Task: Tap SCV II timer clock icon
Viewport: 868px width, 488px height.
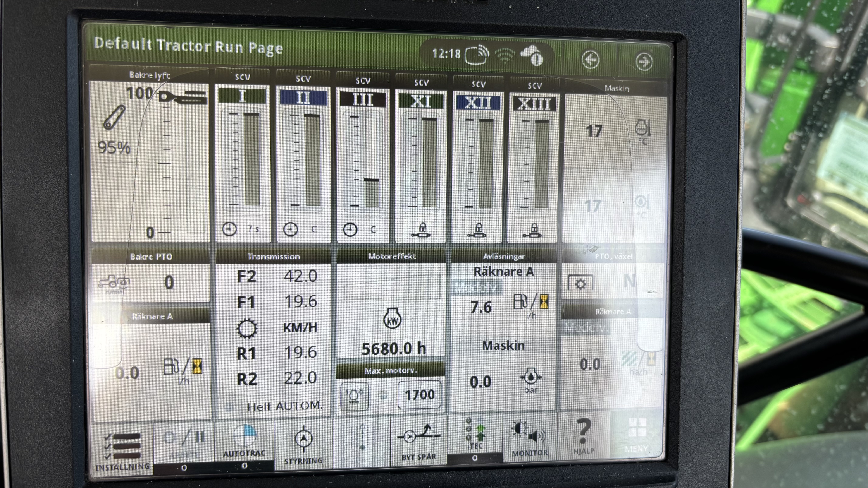Action: point(290,229)
